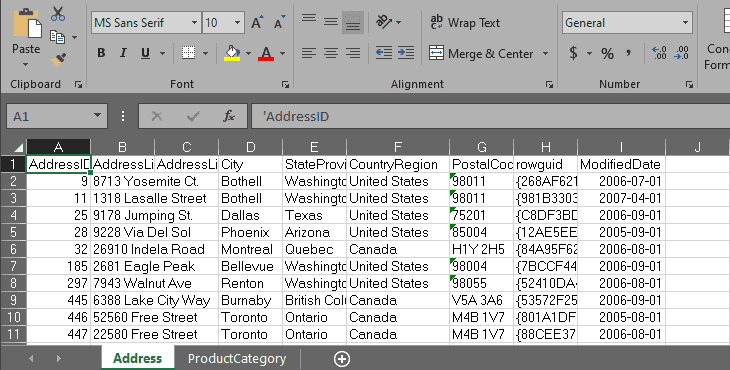
Task: Set Bottom Align vertical alignment
Action: pyautogui.click(x=353, y=22)
